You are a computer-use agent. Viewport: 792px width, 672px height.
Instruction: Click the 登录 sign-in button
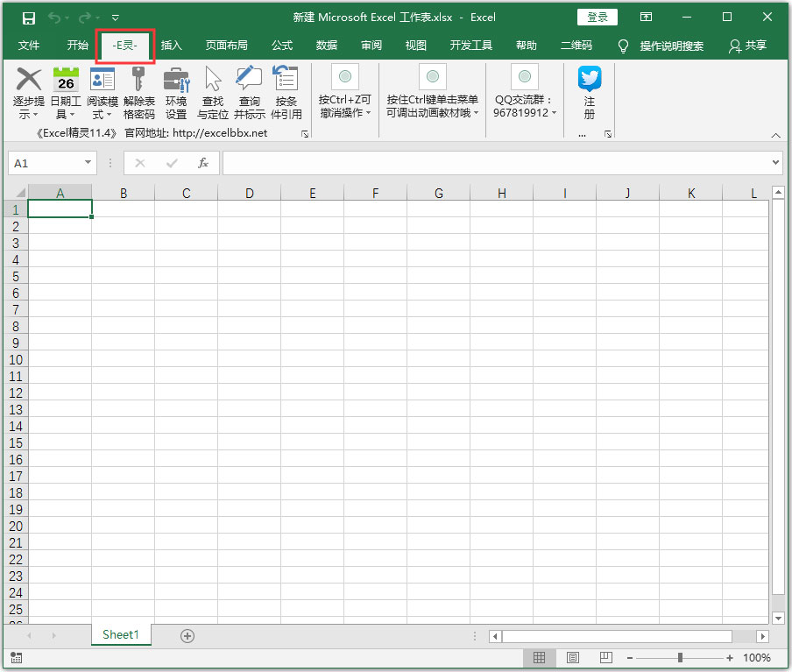pyautogui.click(x=597, y=18)
